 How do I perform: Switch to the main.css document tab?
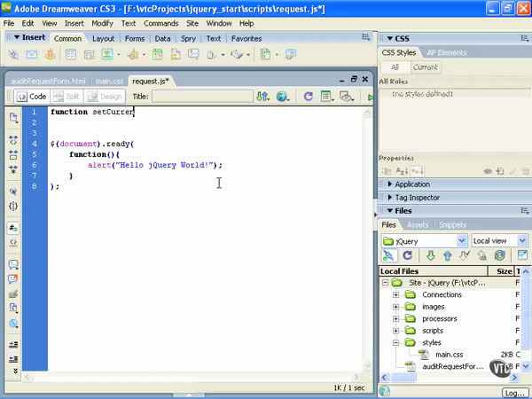click(109, 81)
